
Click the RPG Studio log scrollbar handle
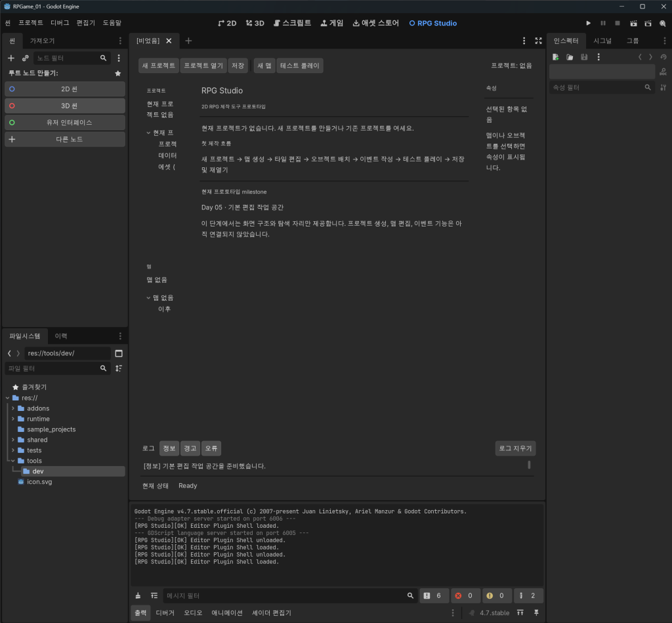(x=530, y=465)
